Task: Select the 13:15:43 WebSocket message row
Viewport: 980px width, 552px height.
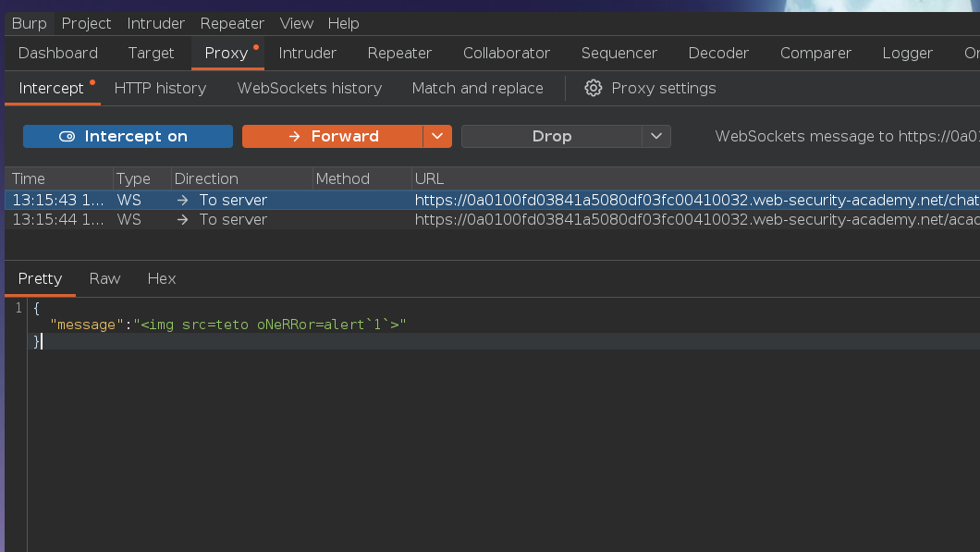Action: (x=493, y=200)
